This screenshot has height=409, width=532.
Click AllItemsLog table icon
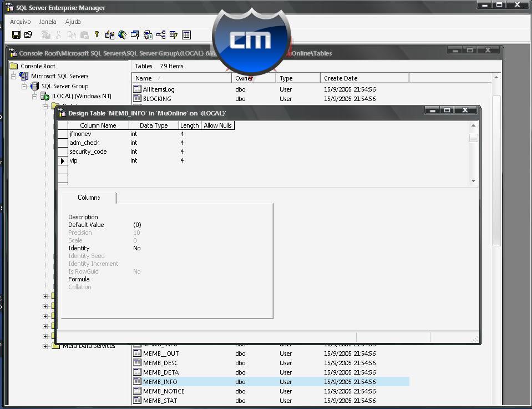[137, 89]
